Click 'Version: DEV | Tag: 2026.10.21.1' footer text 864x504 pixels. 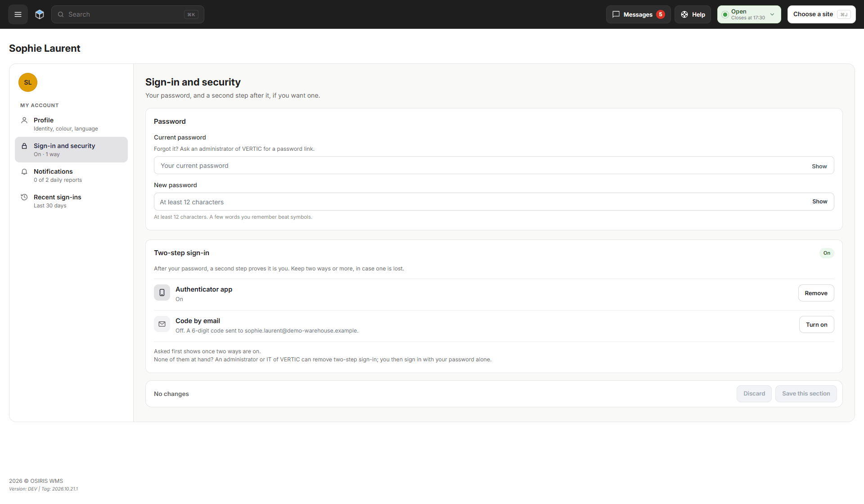pyautogui.click(x=43, y=489)
